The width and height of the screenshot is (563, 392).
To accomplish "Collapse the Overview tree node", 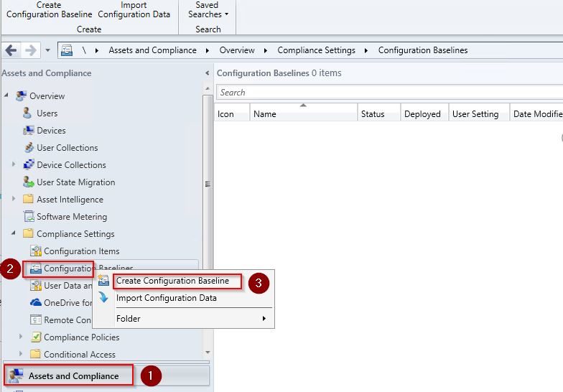I will click(x=6, y=95).
